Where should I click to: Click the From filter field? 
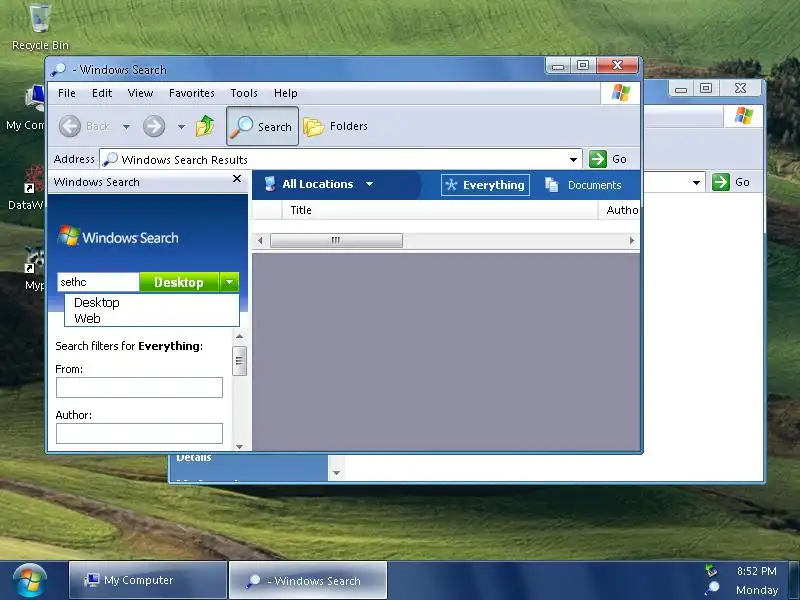[139, 387]
